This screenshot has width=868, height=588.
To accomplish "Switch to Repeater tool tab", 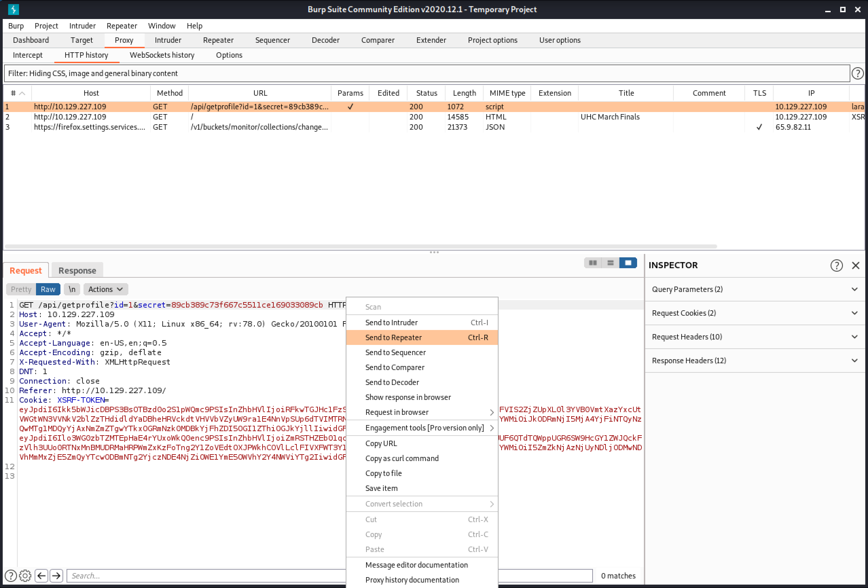I will point(218,40).
